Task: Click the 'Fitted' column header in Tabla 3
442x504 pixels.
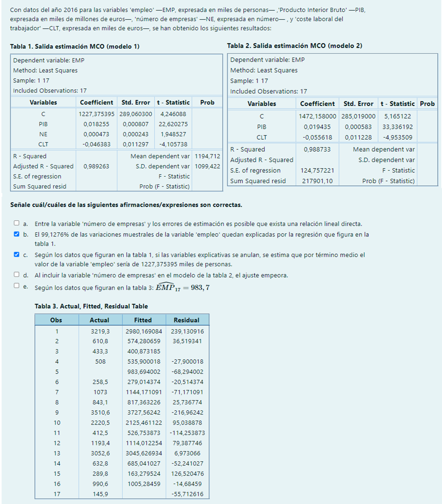Action: coord(143,320)
